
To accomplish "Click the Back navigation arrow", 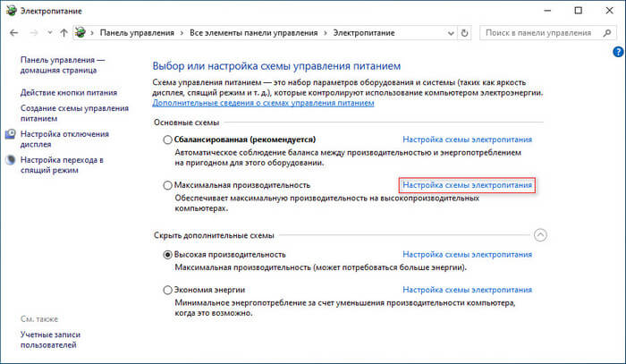I will pyautogui.click(x=14, y=33).
